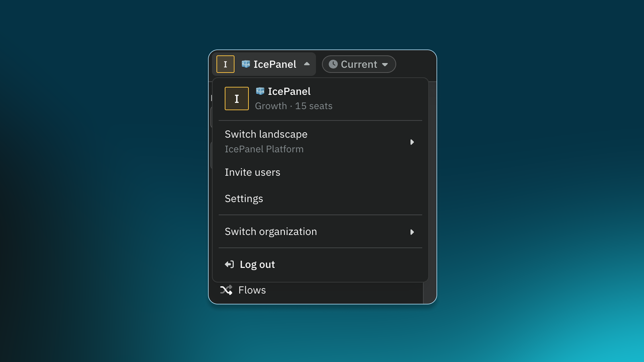Click the IcePanel ice cube logo in the header

[246, 64]
